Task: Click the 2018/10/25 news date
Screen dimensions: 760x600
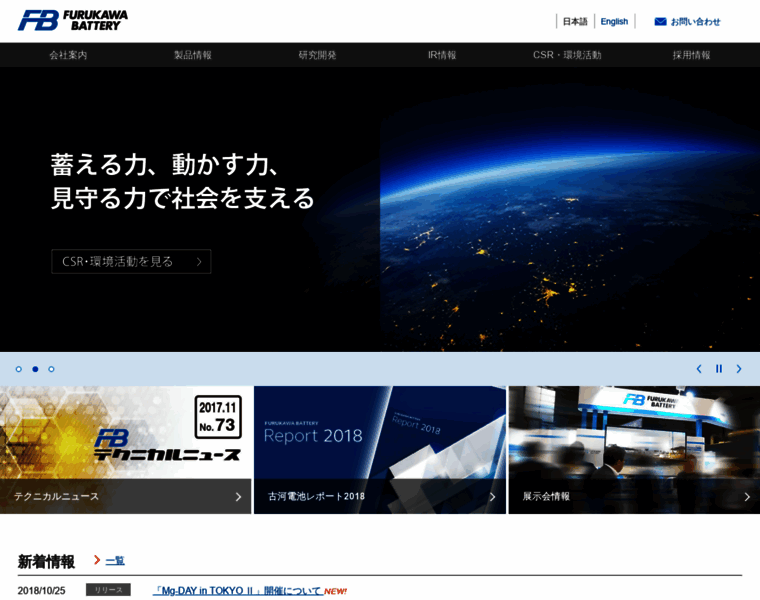Action: (42, 591)
